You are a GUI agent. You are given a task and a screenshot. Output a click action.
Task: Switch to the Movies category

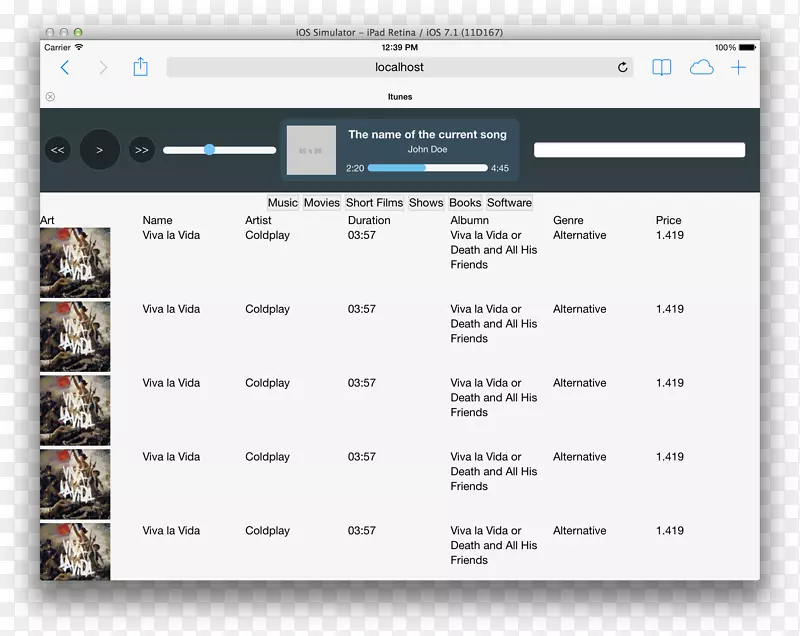pyautogui.click(x=322, y=203)
